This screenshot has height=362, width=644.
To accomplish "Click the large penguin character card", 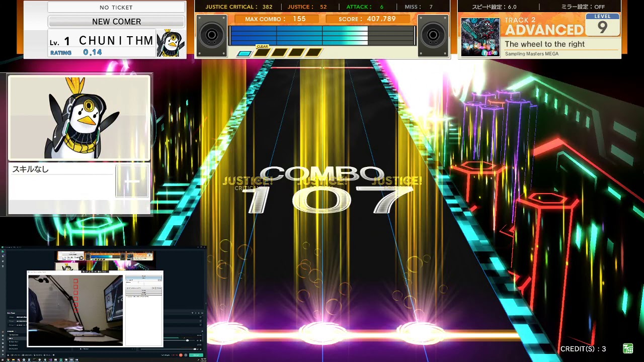I will pyautogui.click(x=79, y=118).
